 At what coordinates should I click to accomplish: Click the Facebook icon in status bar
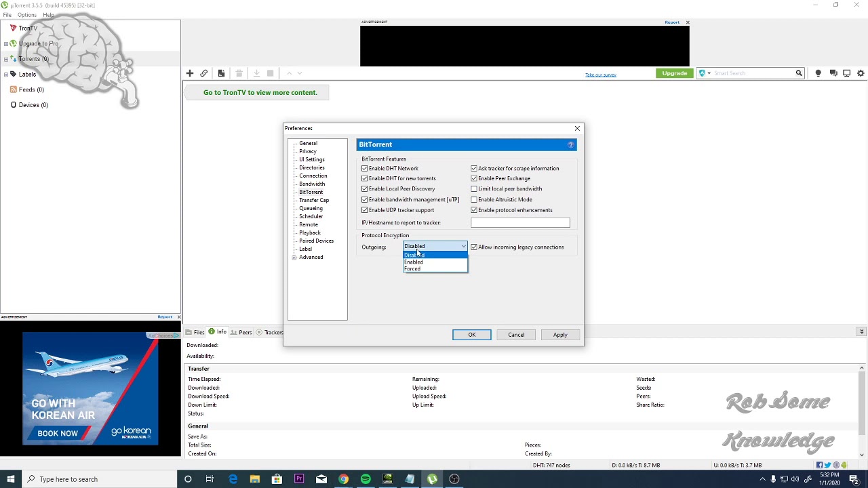click(x=820, y=465)
